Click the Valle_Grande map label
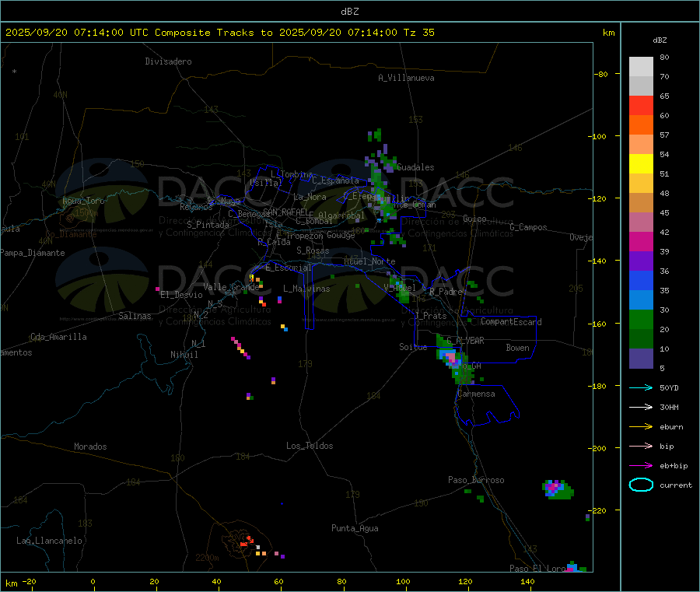Screen dimensions: 700x592 click(231, 287)
